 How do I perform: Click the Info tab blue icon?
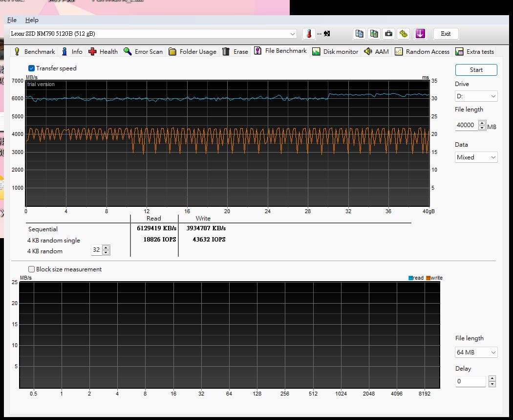pos(64,51)
